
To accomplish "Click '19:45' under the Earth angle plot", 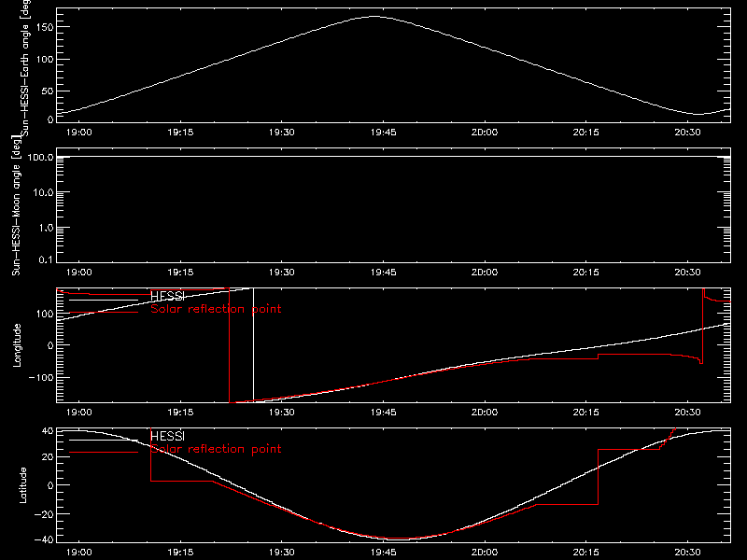I will click(x=383, y=133).
